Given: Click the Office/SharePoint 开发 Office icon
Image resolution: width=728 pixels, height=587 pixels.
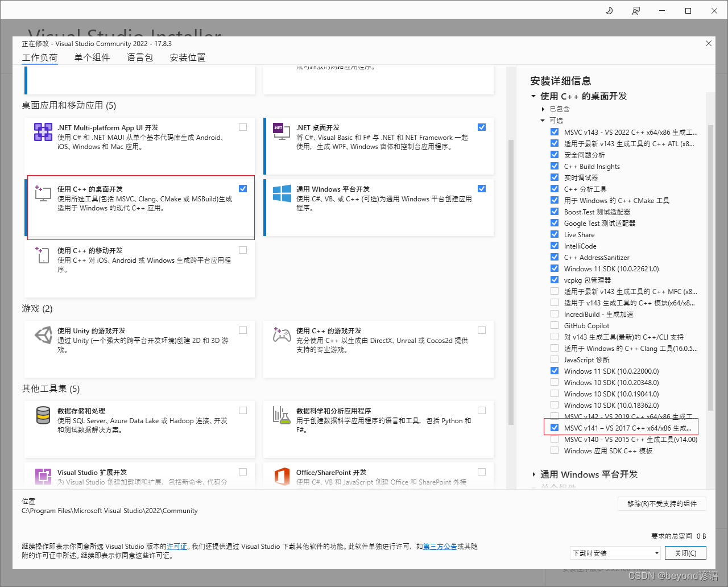Looking at the screenshot, I should 282,477.
